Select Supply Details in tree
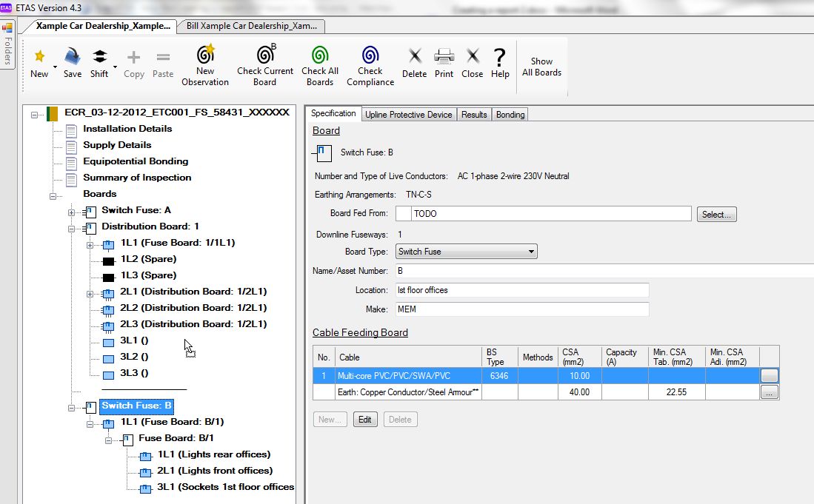 point(117,144)
